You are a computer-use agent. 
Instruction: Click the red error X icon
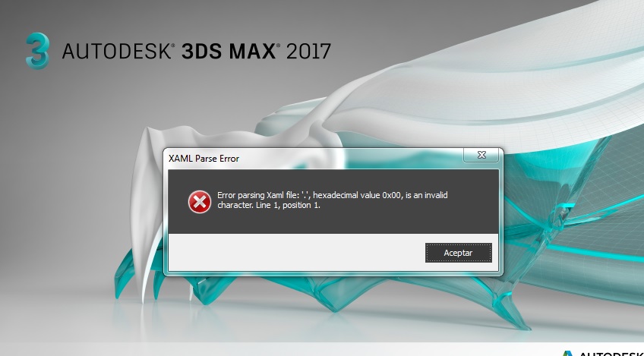pos(200,202)
